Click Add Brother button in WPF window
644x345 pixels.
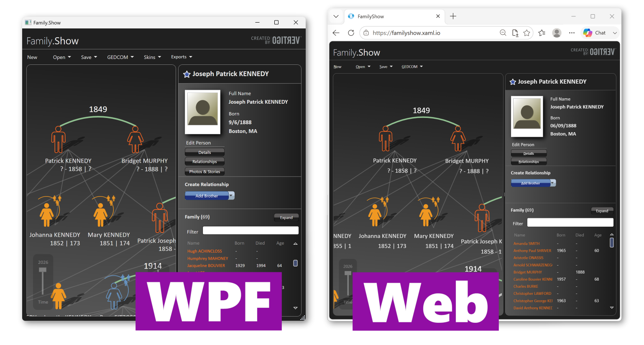(207, 196)
